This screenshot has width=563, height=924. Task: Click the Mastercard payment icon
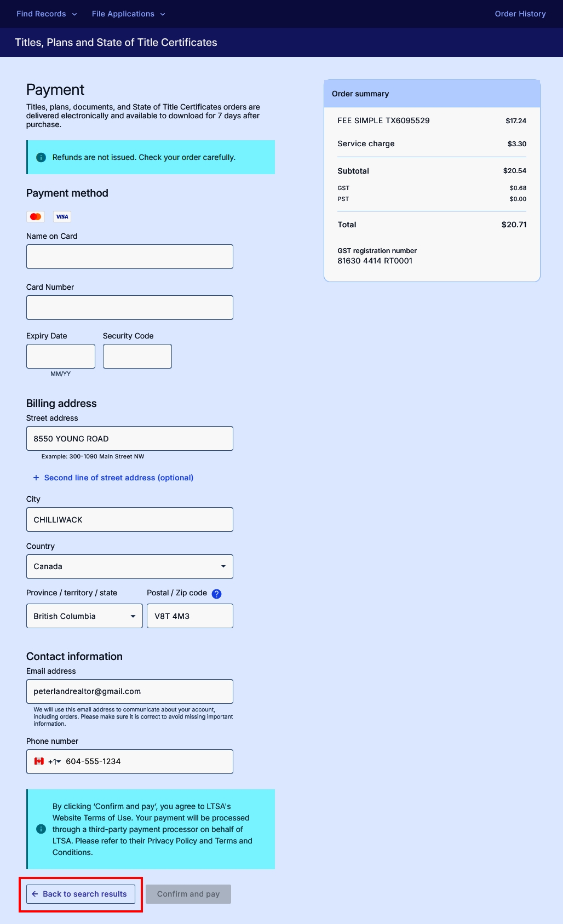pyautogui.click(x=36, y=217)
